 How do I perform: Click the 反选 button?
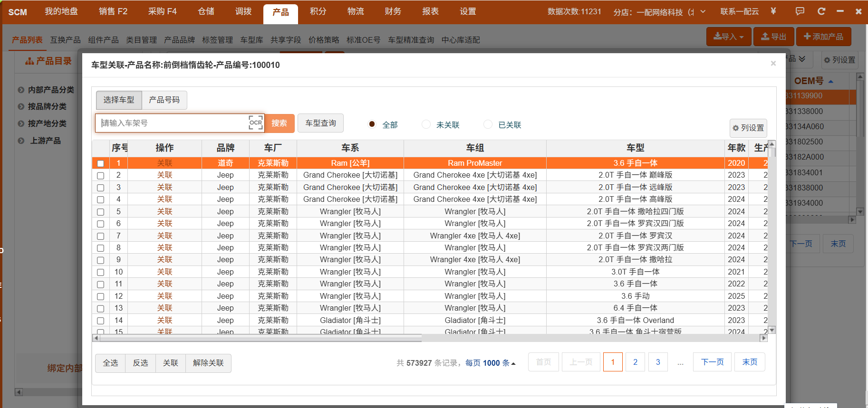140,363
